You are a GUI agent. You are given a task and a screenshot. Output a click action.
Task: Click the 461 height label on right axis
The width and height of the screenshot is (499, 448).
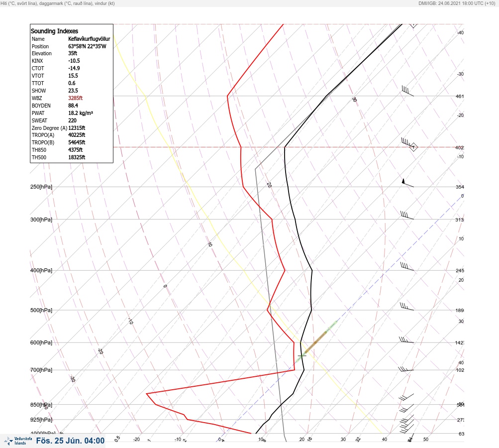(x=460, y=96)
